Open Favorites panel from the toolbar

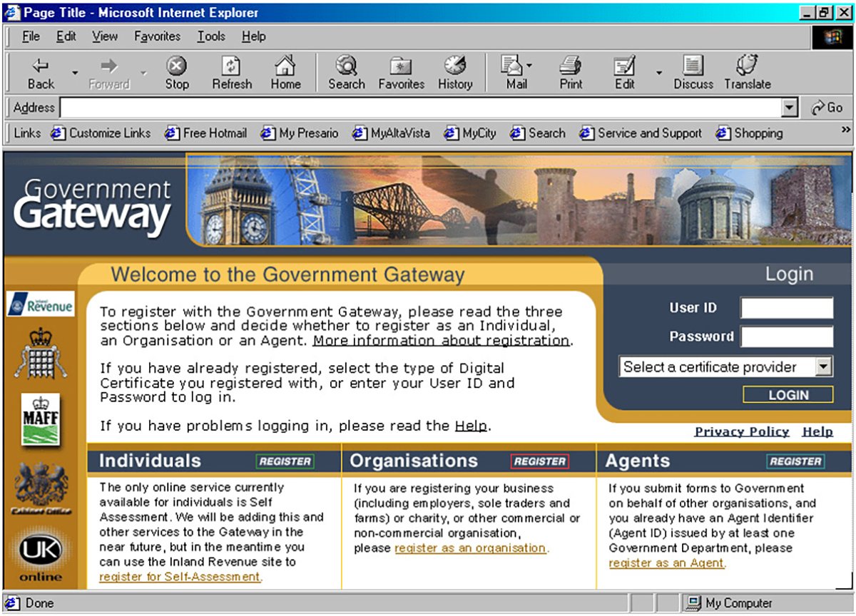click(402, 71)
